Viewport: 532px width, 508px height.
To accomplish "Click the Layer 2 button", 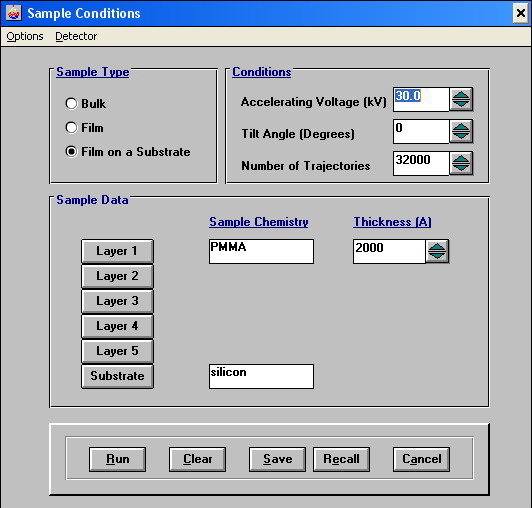I will click(117, 276).
